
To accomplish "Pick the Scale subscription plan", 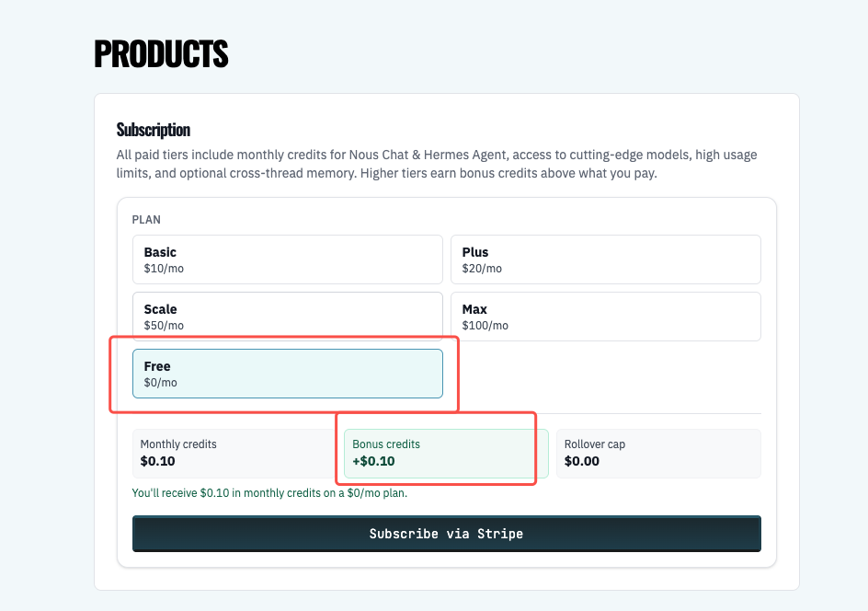I will pos(287,317).
